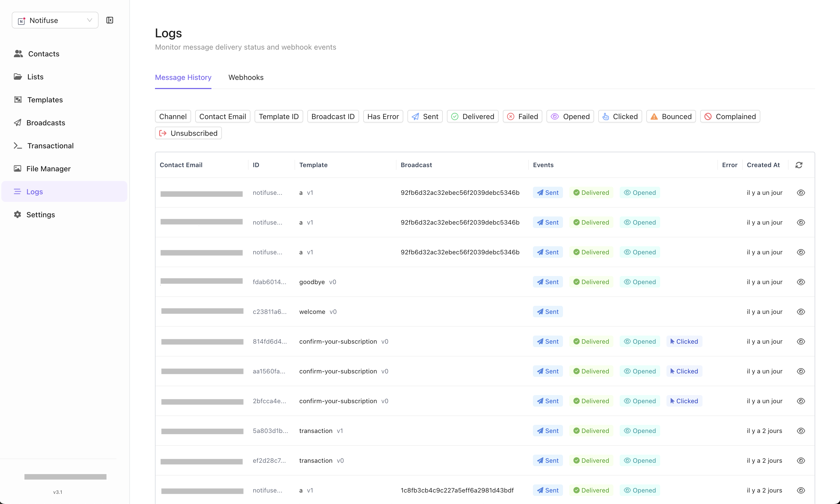
Task: Click Clicked tag for ID 814fd6d4
Action: 684,342
